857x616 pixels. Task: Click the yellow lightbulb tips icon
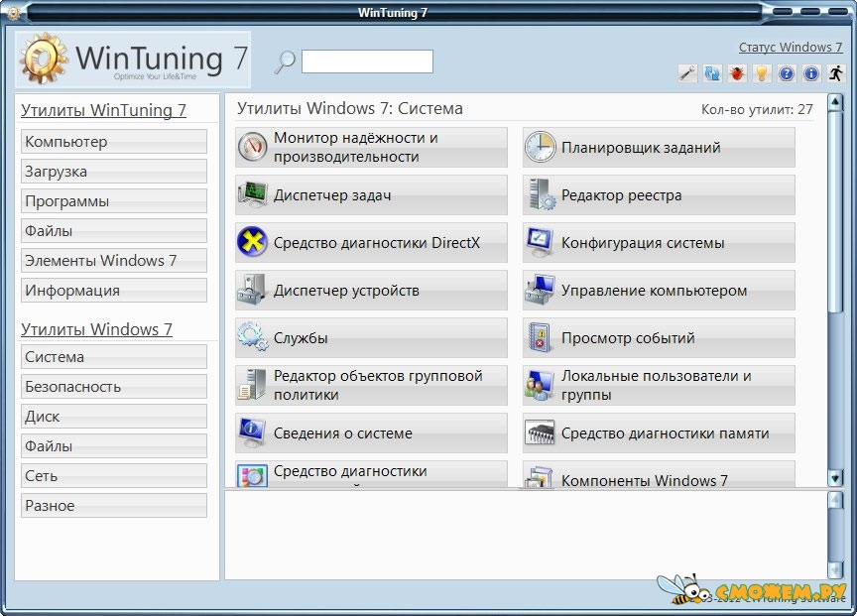click(x=762, y=73)
